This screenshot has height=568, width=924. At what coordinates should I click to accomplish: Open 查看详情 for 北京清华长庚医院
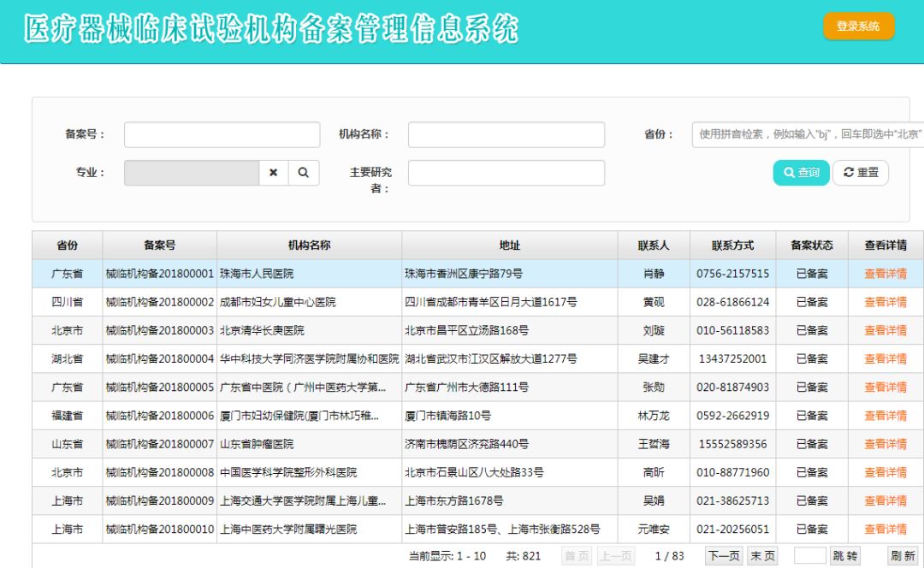[x=885, y=330]
